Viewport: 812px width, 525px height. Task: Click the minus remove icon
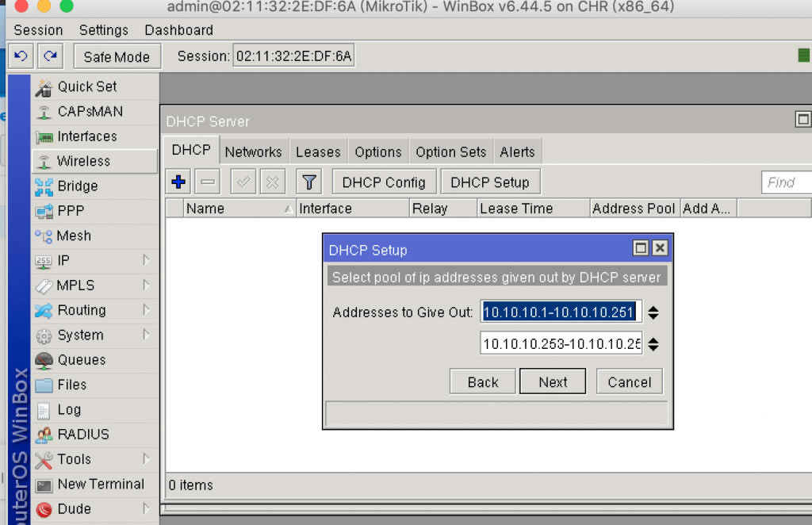pyautogui.click(x=209, y=182)
